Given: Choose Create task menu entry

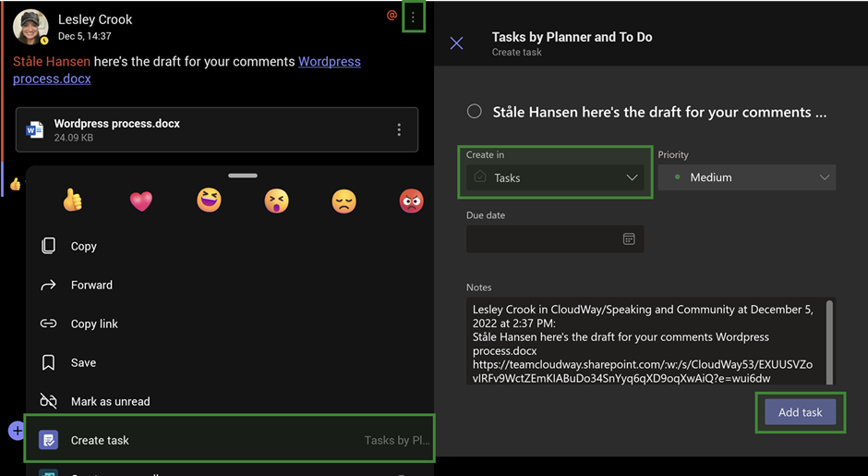Looking at the screenshot, I should (x=230, y=440).
